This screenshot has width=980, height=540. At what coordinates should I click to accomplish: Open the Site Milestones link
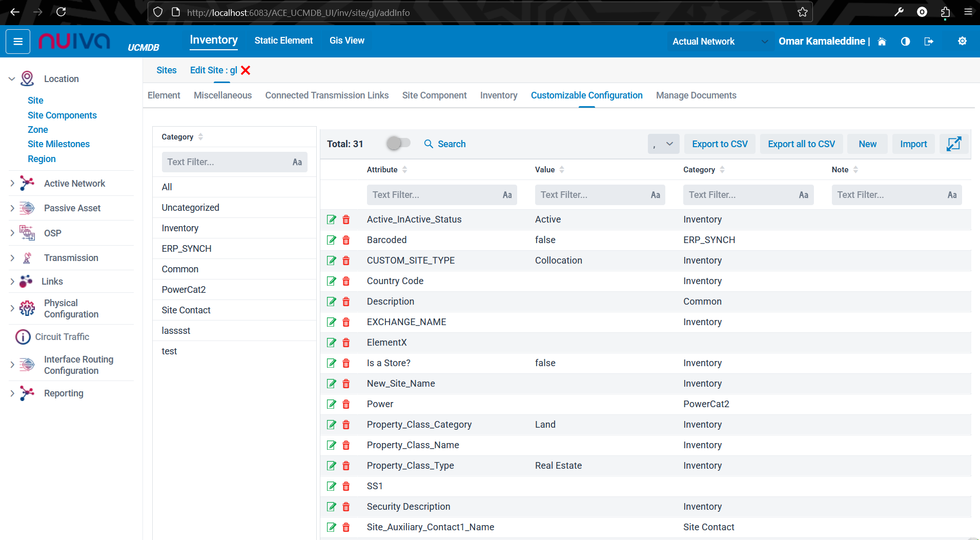click(x=58, y=144)
